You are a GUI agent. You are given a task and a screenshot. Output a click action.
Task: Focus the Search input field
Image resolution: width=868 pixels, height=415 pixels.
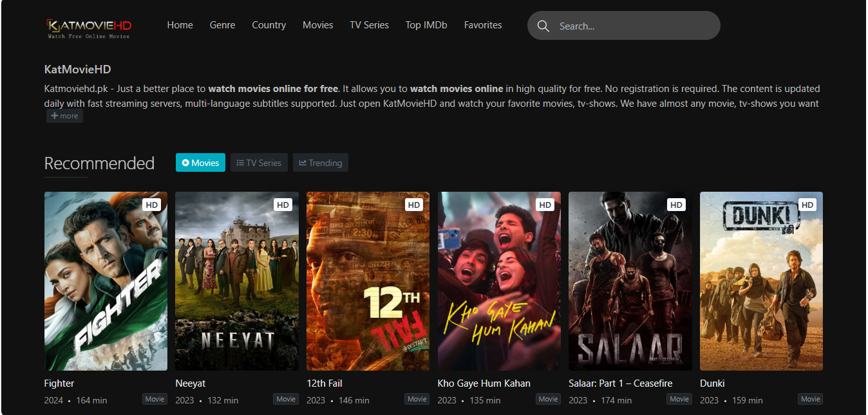pyautogui.click(x=634, y=26)
